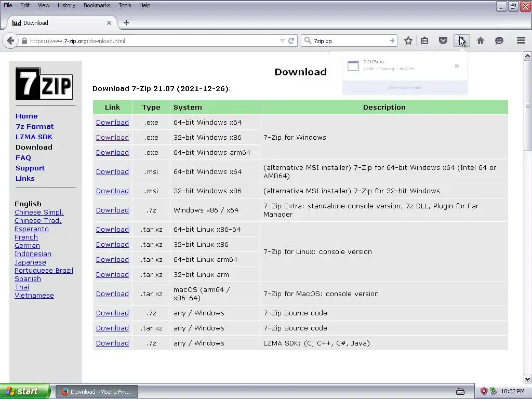
Task: Switch language to Vietnamese
Action: click(x=34, y=296)
